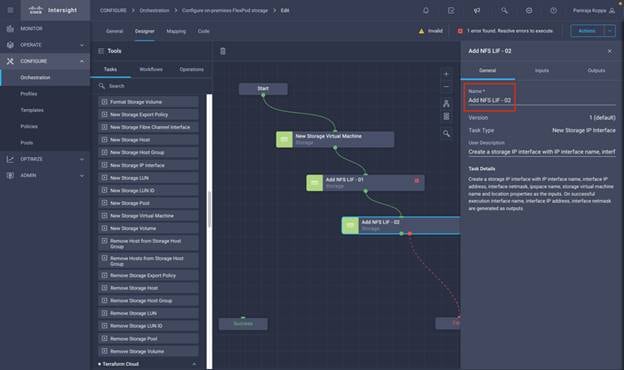
Task: Click the red error indicator icon
Action: (x=460, y=31)
